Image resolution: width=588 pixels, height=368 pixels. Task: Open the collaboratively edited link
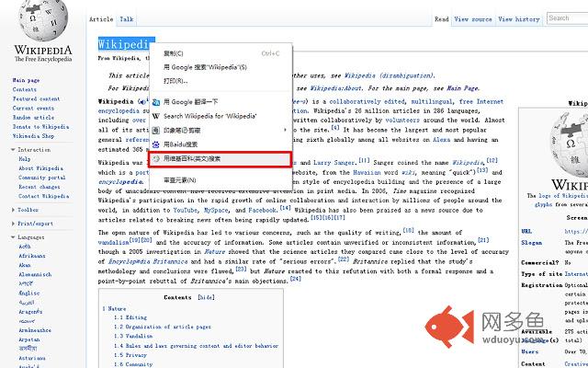tap(367, 102)
